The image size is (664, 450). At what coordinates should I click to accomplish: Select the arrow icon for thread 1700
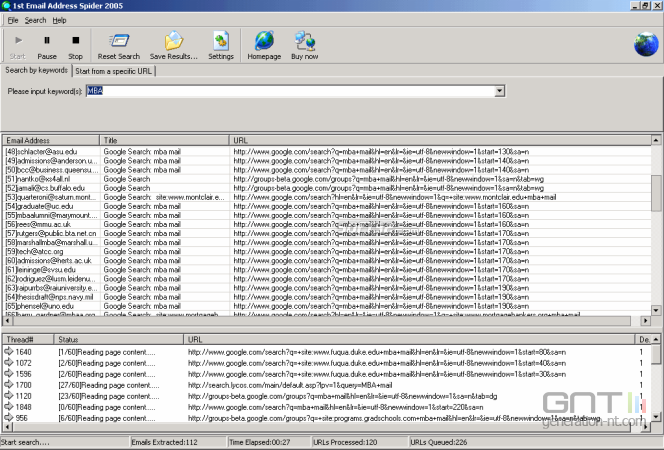tap(9, 384)
